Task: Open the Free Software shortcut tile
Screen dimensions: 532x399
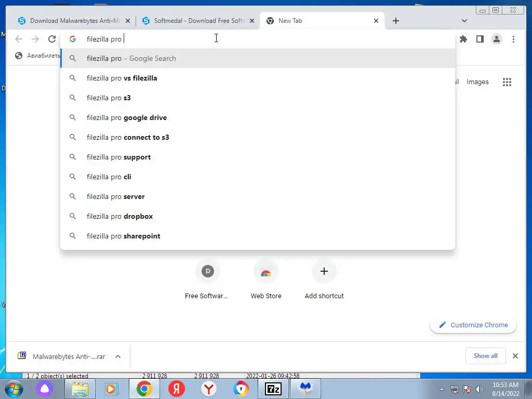Action: pos(207,280)
